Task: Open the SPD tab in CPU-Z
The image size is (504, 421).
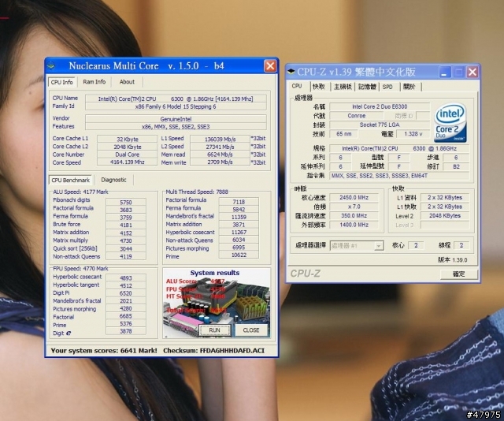Action: (x=387, y=87)
